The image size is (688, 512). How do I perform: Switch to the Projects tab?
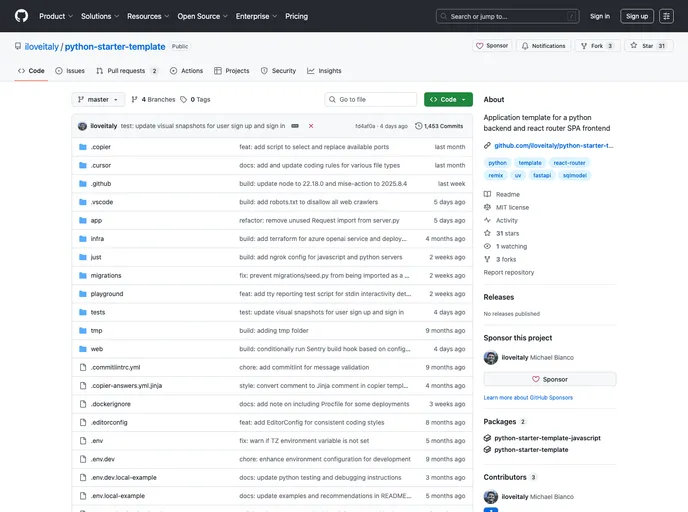click(232, 71)
